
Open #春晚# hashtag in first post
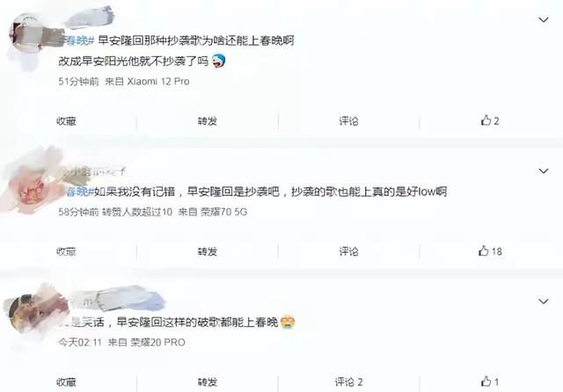(x=77, y=40)
